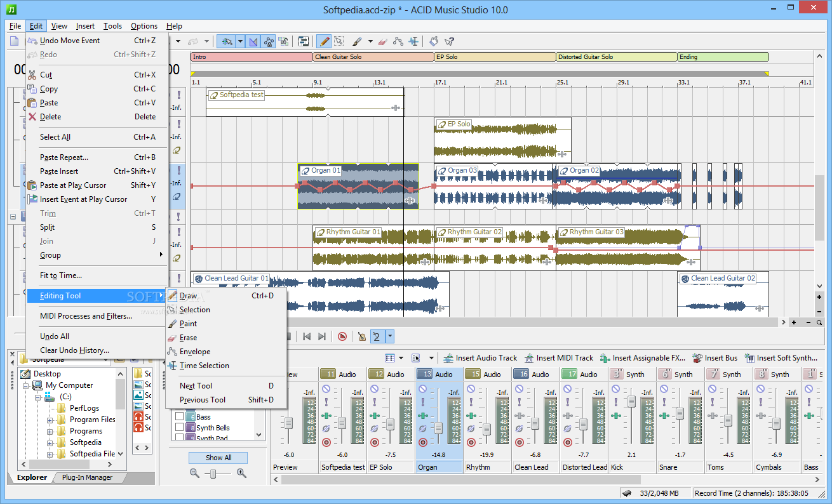Tick the Synth Bells checkbox
Viewport: 832px width, 504px height.
point(180,428)
